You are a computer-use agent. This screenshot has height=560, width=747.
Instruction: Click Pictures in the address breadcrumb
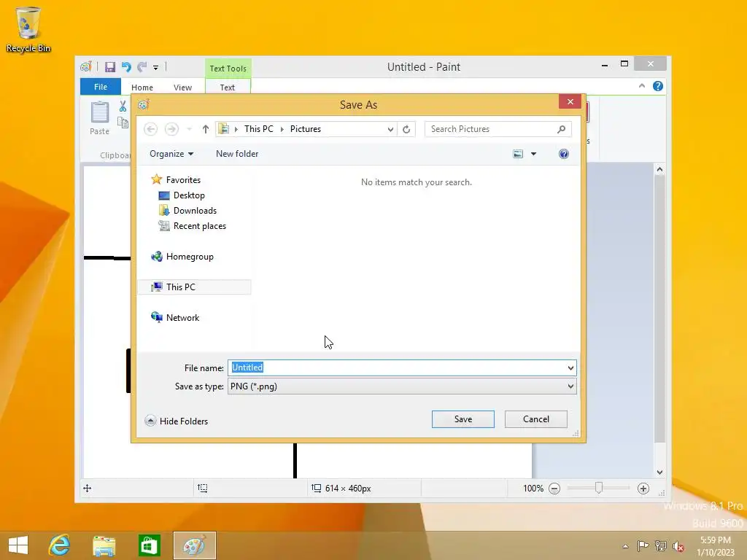[306, 129]
